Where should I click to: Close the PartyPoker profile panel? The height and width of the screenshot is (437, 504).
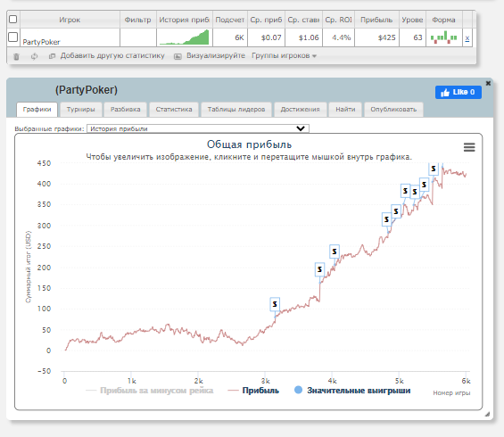(488, 83)
